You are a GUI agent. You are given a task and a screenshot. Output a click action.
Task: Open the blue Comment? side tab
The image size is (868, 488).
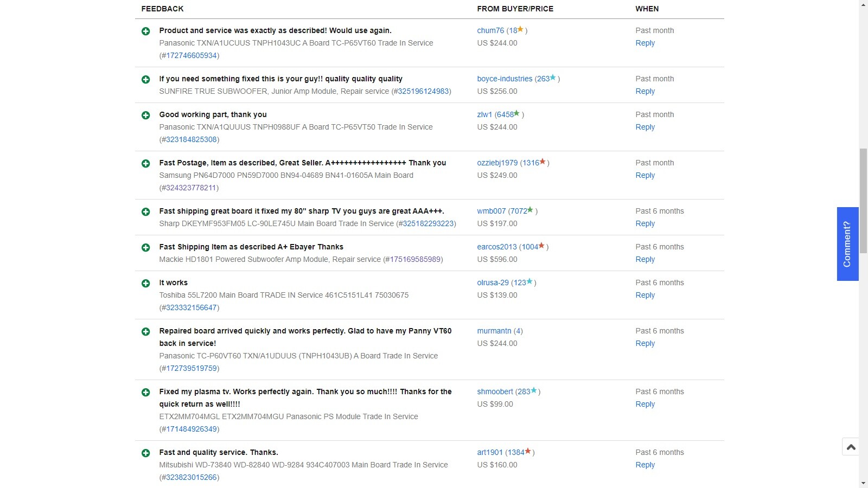(x=847, y=244)
